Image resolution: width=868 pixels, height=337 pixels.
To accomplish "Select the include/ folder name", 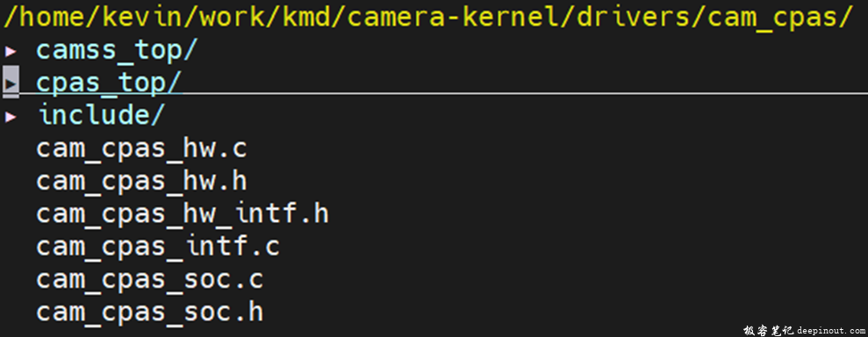I will (101, 115).
